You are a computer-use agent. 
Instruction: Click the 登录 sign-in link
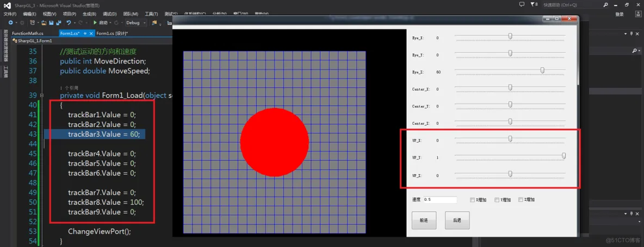click(620, 14)
